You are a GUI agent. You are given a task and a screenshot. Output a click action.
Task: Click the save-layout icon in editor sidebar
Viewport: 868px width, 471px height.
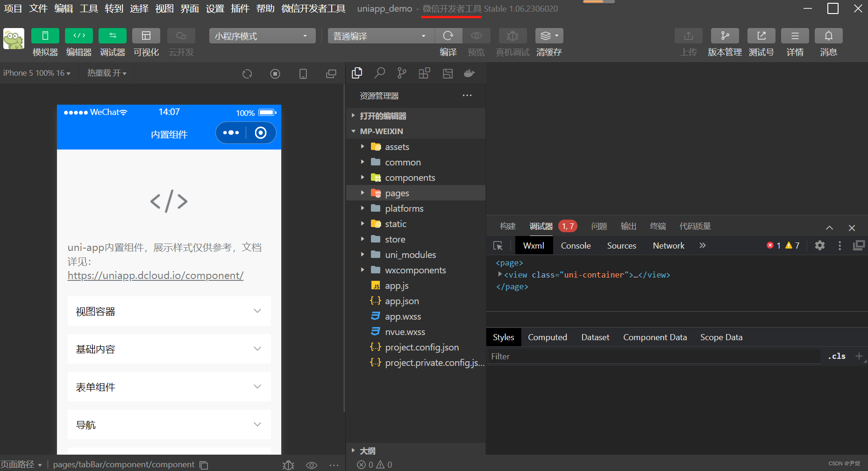coord(448,73)
